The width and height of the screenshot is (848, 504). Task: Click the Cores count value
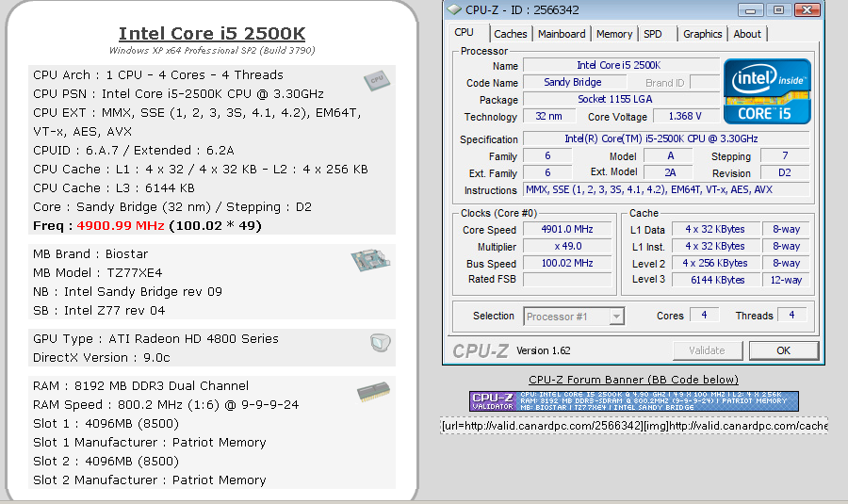point(704,315)
